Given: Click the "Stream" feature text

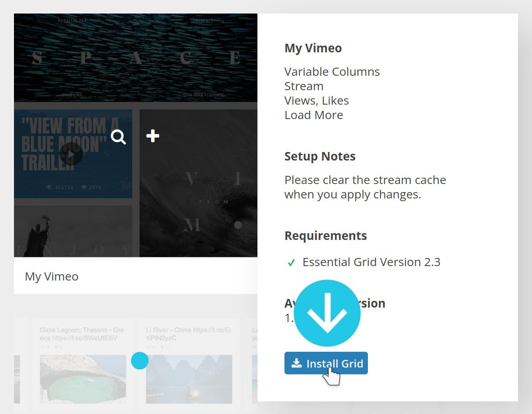Looking at the screenshot, I should (x=304, y=86).
